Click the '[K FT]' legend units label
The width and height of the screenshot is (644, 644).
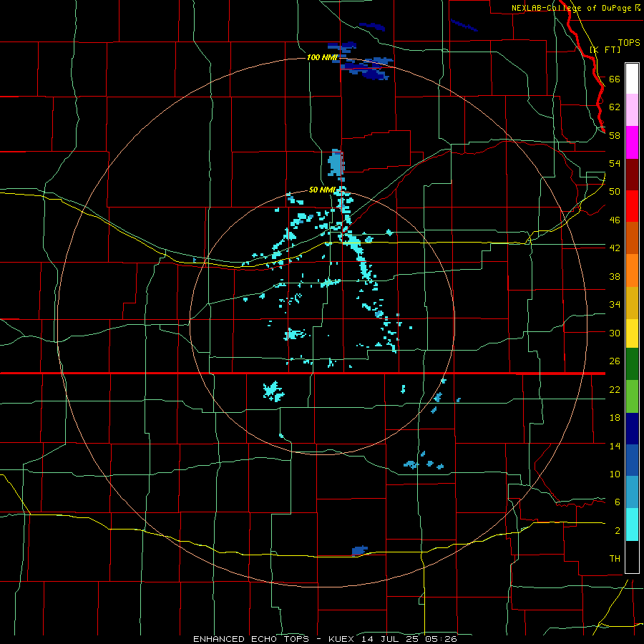click(605, 49)
